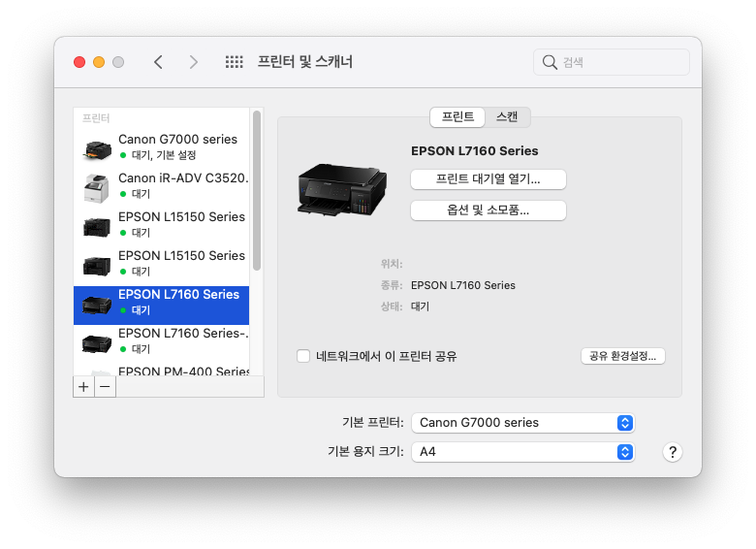This screenshot has width=756, height=549.
Task: Minimize the window with the yellow button
Action: pyautogui.click(x=99, y=62)
